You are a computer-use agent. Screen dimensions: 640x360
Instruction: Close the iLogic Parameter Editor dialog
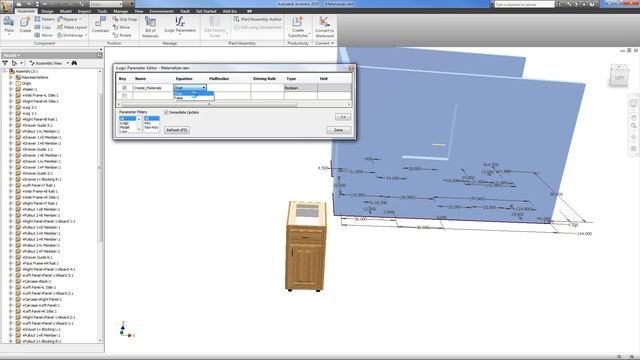(351, 68)
